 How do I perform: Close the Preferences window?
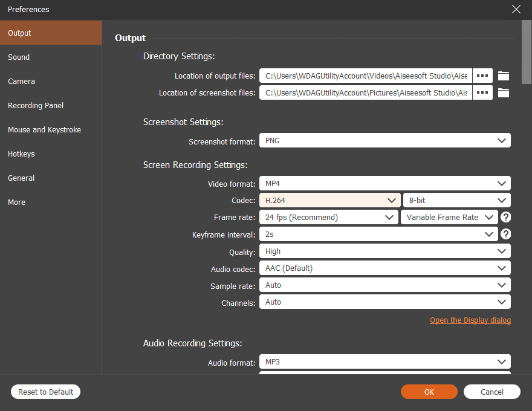click(516, 9)
